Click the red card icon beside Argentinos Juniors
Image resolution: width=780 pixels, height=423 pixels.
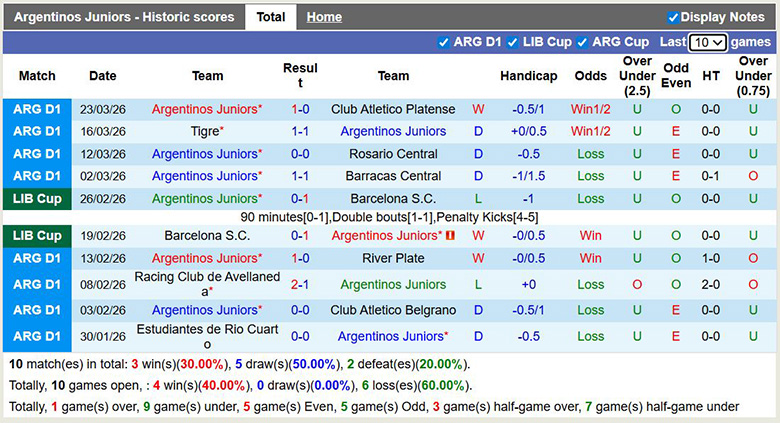pos(450,236)
